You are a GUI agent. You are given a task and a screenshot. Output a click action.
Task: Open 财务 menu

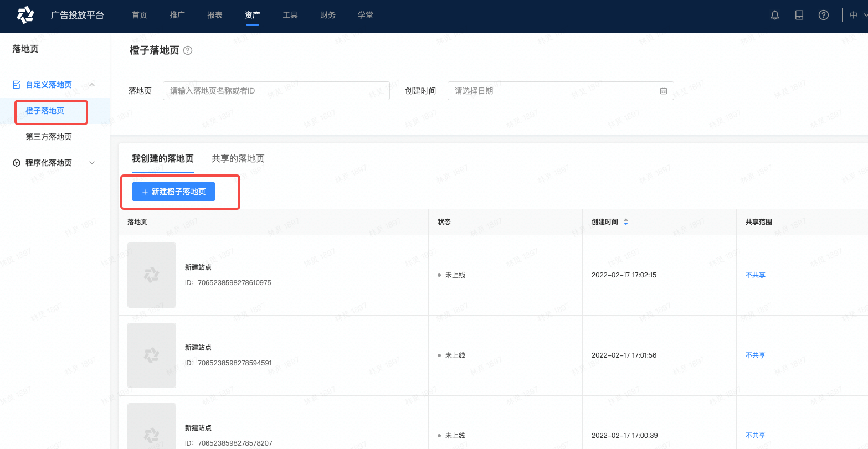coord(328,16)
